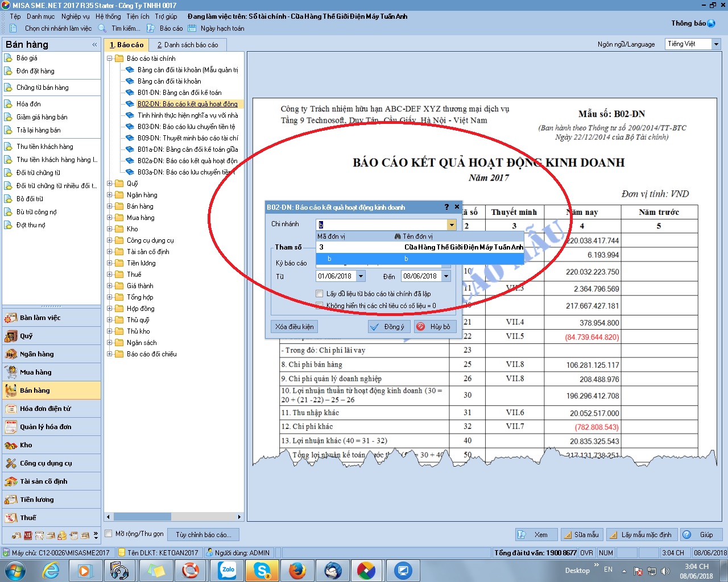This screenshot has height=582, width=728.
Task: Open the Báo giá item icon
Action: click(8, 58)
